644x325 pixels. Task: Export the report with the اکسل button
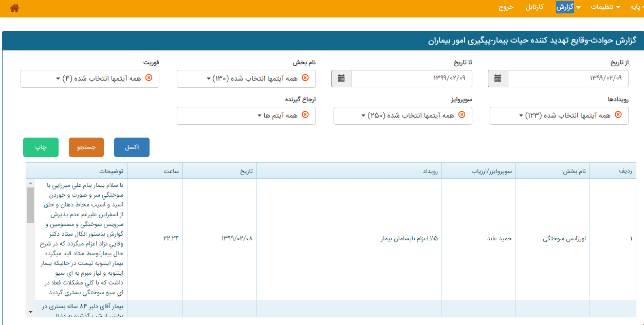click(132, 147)
